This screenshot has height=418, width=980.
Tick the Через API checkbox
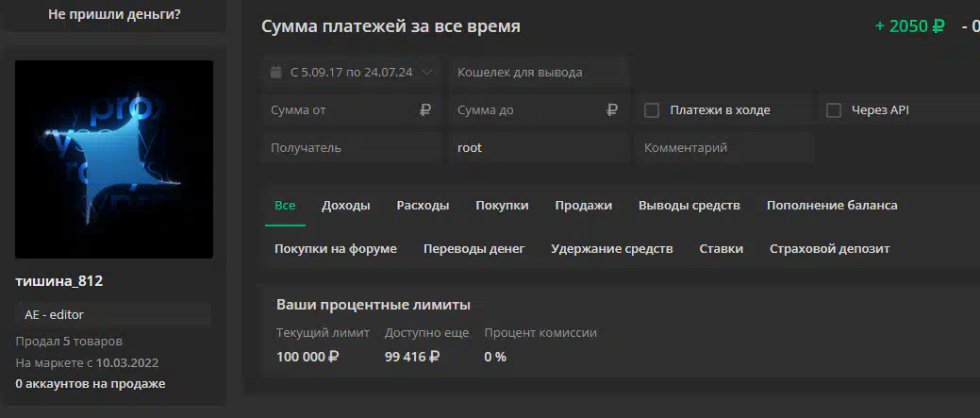[x=834, y=110]
